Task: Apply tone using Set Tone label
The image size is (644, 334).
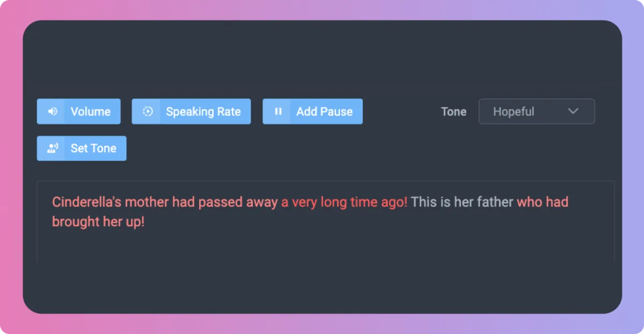Action: pyautogui.click(x=93, y=148)
